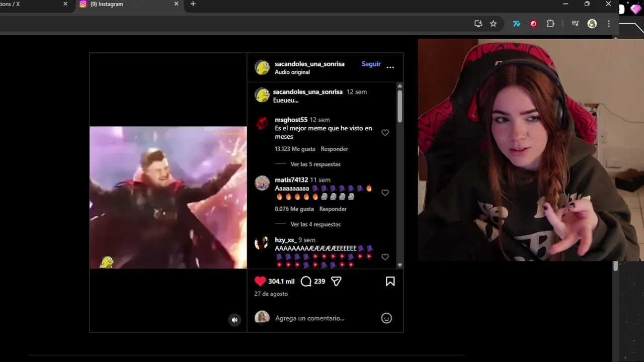Open emoji picker in comment box
The image size is (644, 362).
[386, 318]
